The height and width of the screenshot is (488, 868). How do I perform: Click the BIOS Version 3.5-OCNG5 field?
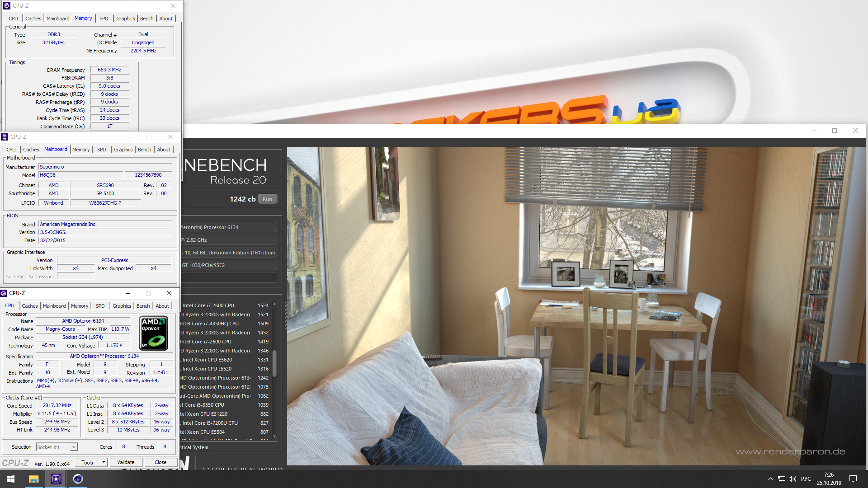[105, 233]
